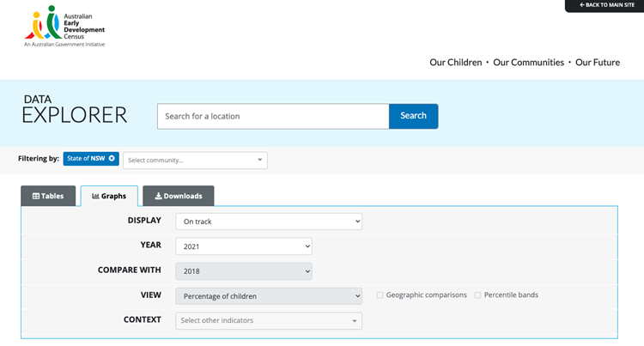Click the back arrow beside Back to Main Site

(582, 5)
